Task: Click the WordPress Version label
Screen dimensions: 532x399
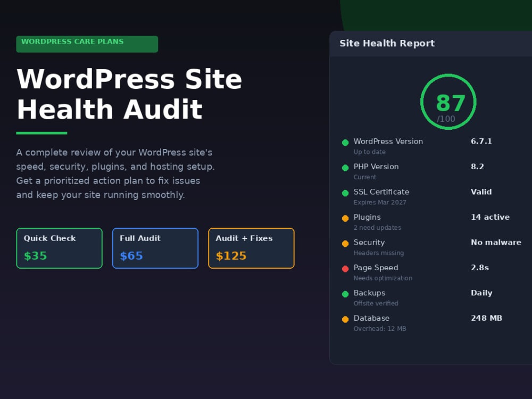Action: coord(388,142)
